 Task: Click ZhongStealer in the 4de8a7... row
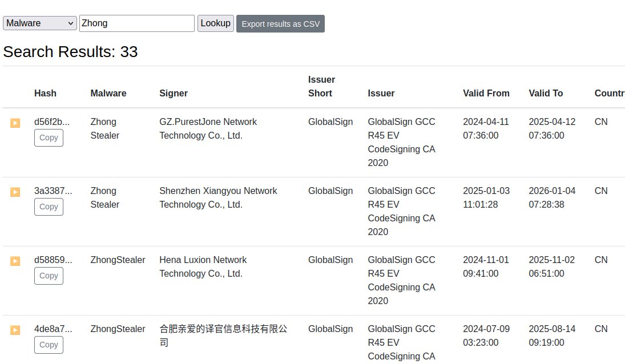[118, 329]
